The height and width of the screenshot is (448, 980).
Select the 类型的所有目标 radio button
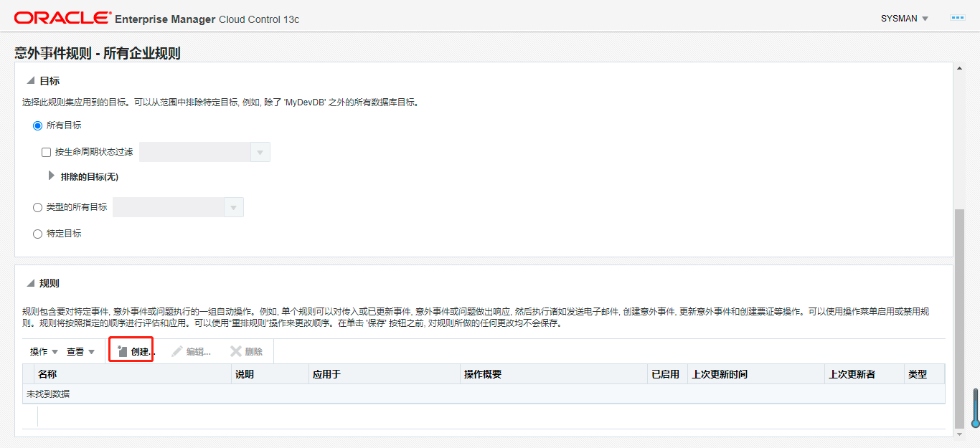point(37,207)
